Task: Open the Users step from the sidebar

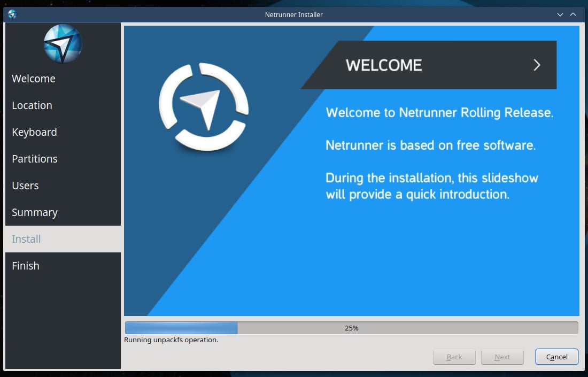Action: pyautogui.click(x=25, y=186)
